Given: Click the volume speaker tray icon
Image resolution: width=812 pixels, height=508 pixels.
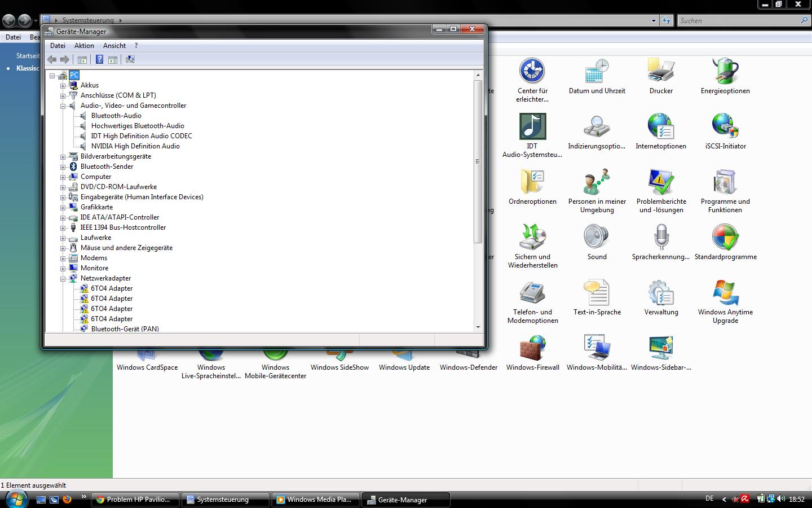Looking at the screenshot, I should pos(780,499).
